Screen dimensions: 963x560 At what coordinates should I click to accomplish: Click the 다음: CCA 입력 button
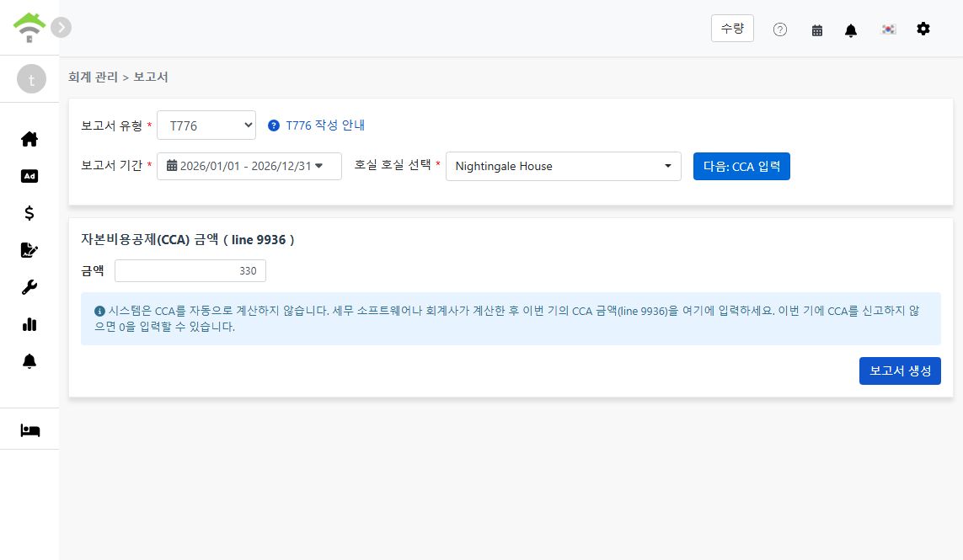tap(741, 167)
